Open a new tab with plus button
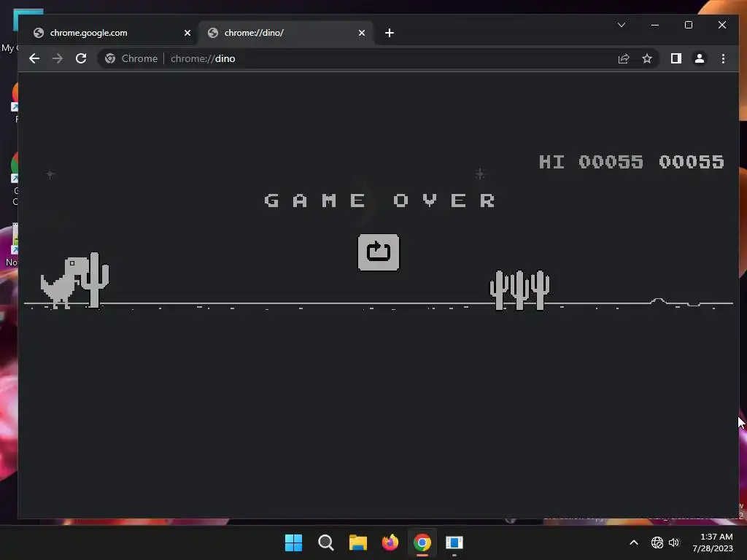The image size is (747, 560). point(390,33)
